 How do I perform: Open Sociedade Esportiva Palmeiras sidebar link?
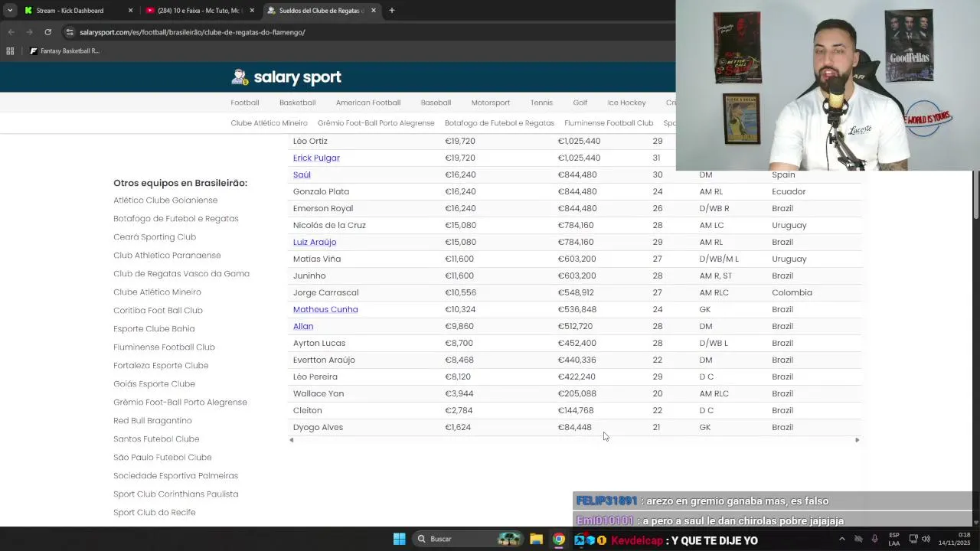click(175, 476)
